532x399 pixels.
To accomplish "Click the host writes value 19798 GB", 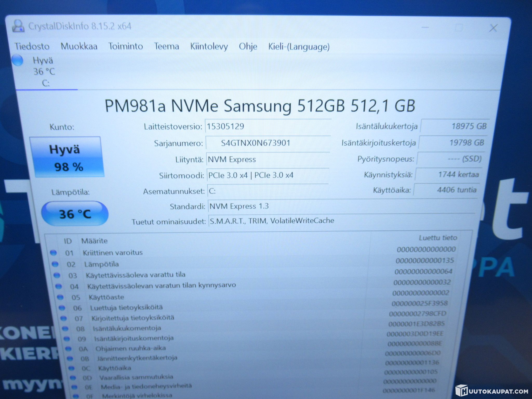I will [x=453, y=143].
